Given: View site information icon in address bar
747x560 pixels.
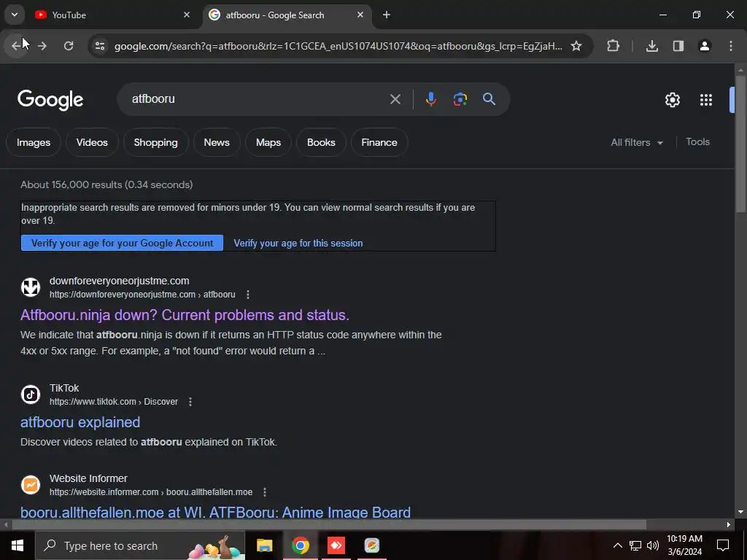Looking at the screenshot, I should pos(99,46).
